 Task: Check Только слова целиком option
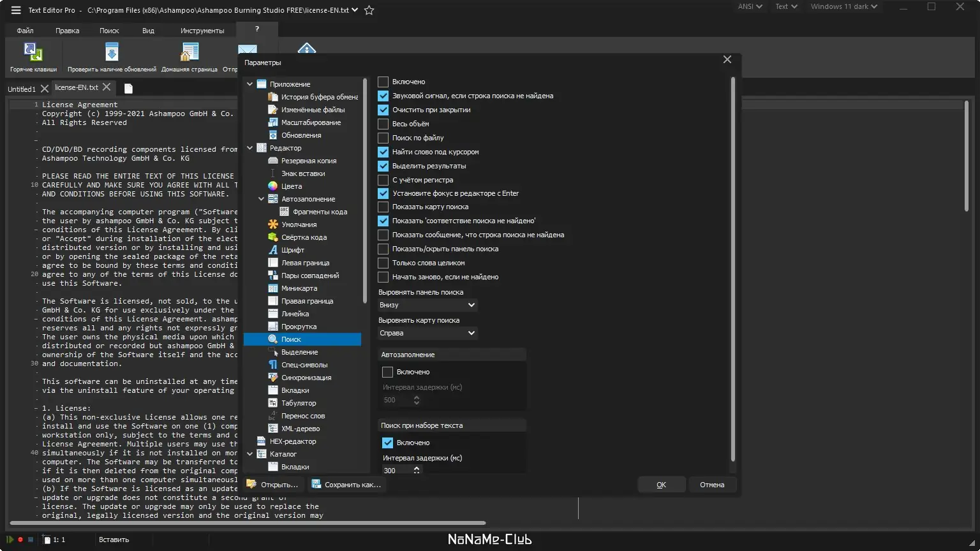(383, 263)
